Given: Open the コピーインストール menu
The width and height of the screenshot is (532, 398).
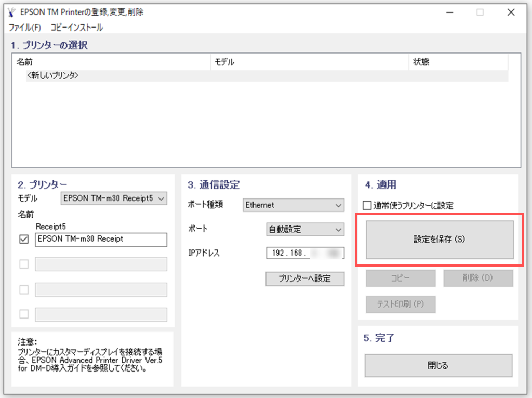Looking at the screenshot, I should tap(77, 28).
